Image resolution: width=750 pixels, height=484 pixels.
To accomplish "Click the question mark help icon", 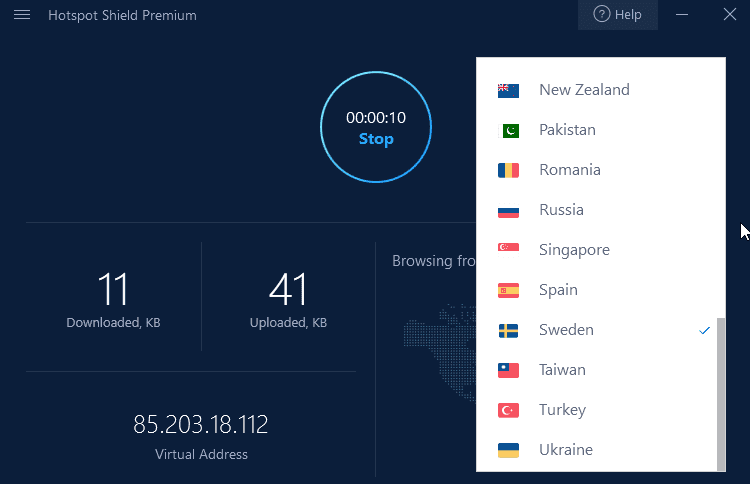I will (601, 14).
